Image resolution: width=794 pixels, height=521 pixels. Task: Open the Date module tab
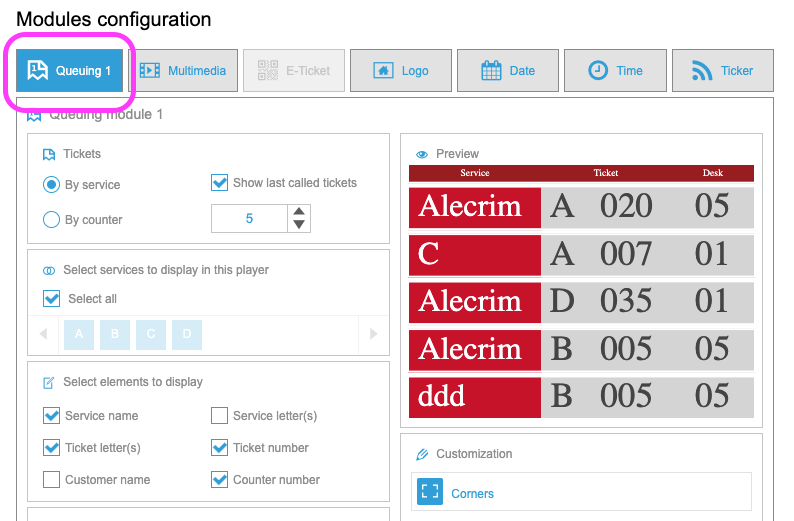pyautogui.click(x=507, y=70)
